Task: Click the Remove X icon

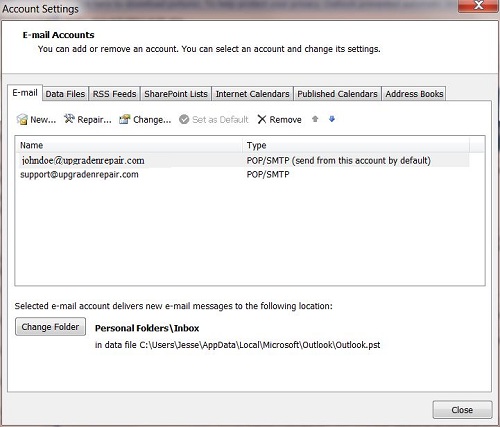Action: point(262,119)
